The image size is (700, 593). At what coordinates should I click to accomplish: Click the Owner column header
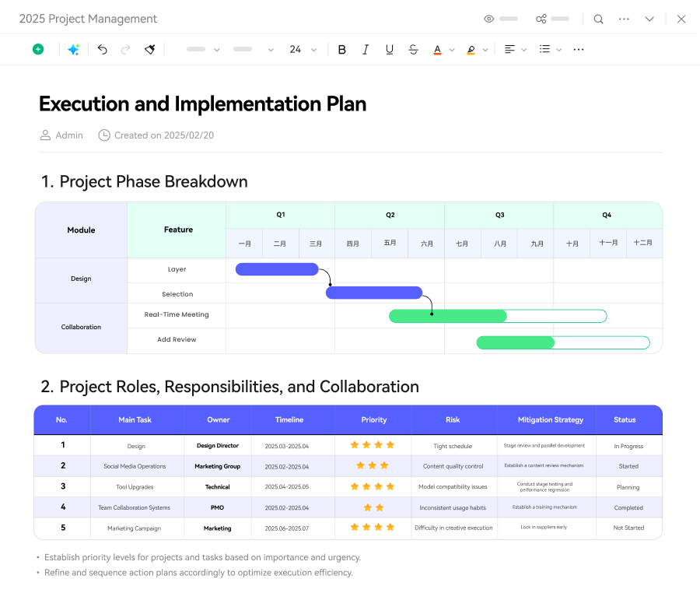pyautogui.click(x=219, y=419)
